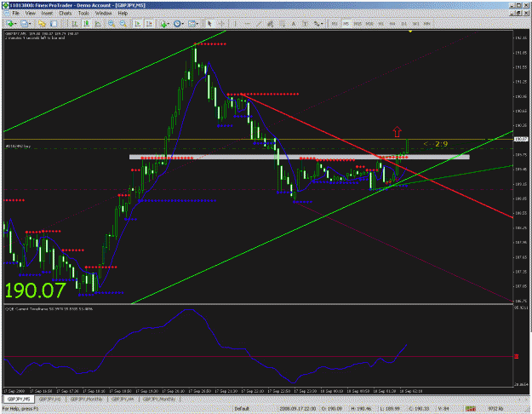Switch to H1 timeframe
This screenshot has width=532, height=414.
click(381, 24)
